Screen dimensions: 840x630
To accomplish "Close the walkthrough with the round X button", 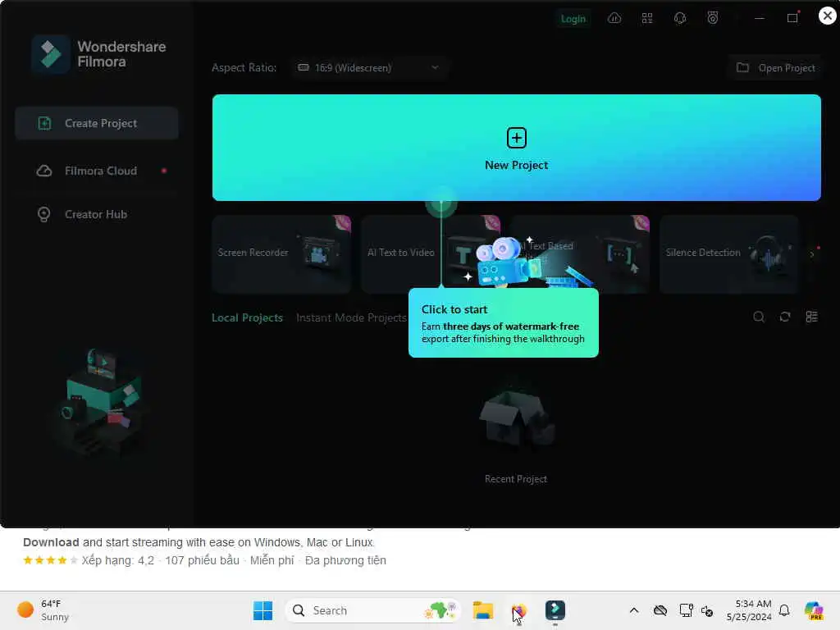I will coord(827,16).
